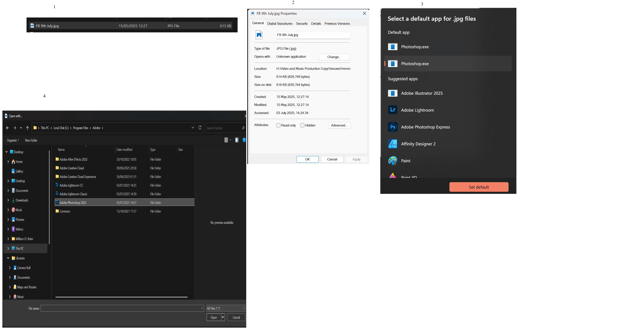This screenshot has height=333, width=644.
Task: Enable the Read-only checkbox
Action: click(x=278, y=125)
